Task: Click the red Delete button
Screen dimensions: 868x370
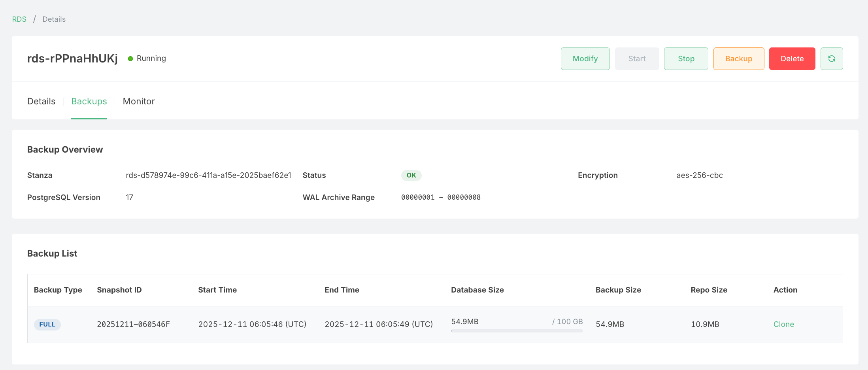Action: 792,59
